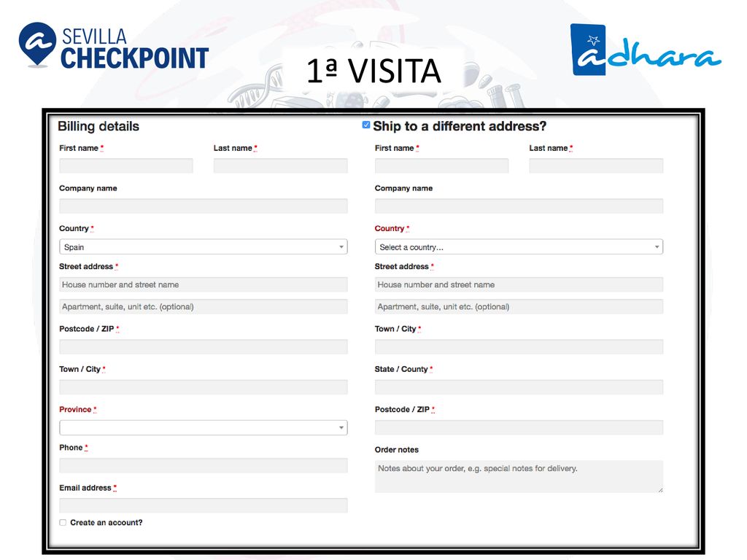Image resolution: width=747 pixels, height=560 pixels.
Task: Click the Ship to a different address label
Action: tap(460, 126)
